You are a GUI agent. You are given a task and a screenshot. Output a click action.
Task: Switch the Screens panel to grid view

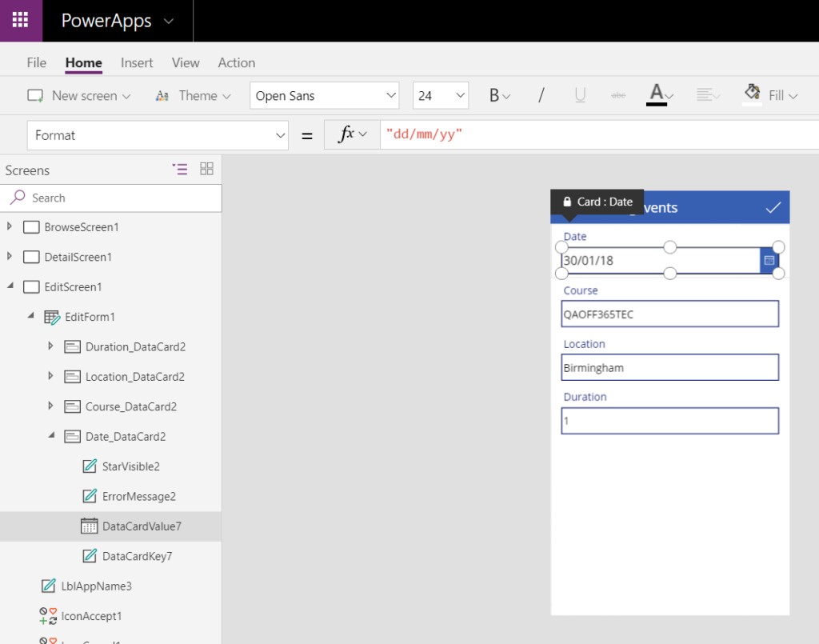click(x=206, y=170)
